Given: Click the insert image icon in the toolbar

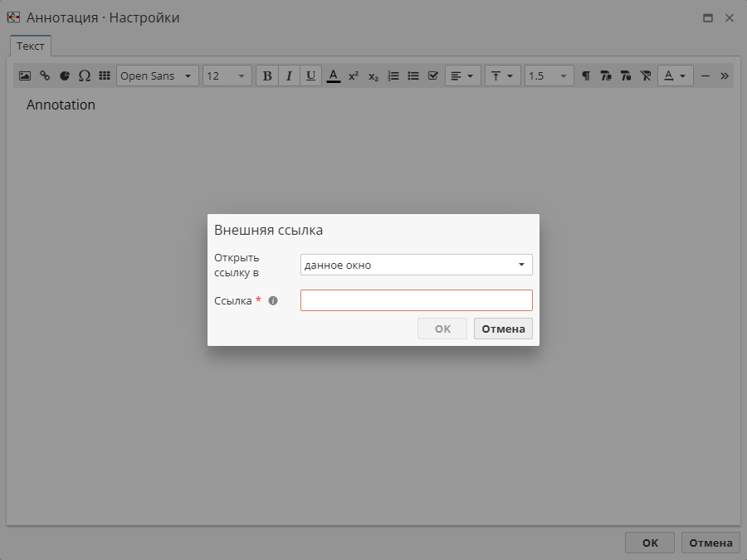Looking at the screenshot, I should coord(25,75).
